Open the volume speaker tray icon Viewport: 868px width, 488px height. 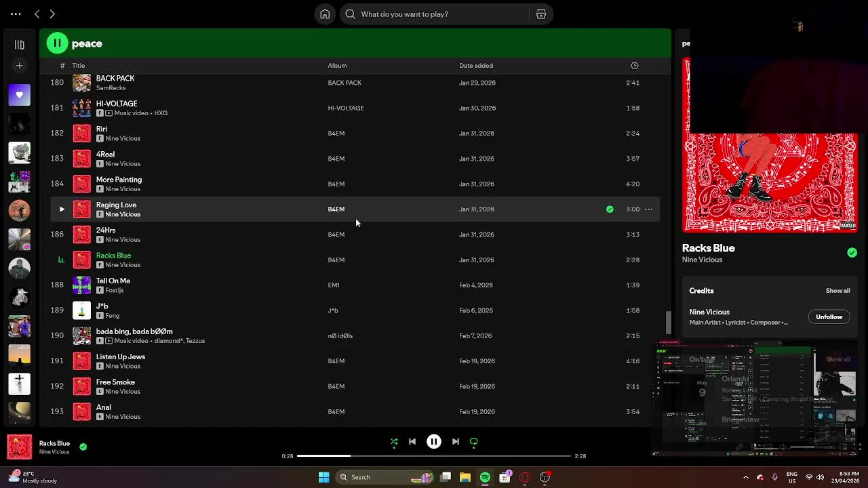(821, 477)
